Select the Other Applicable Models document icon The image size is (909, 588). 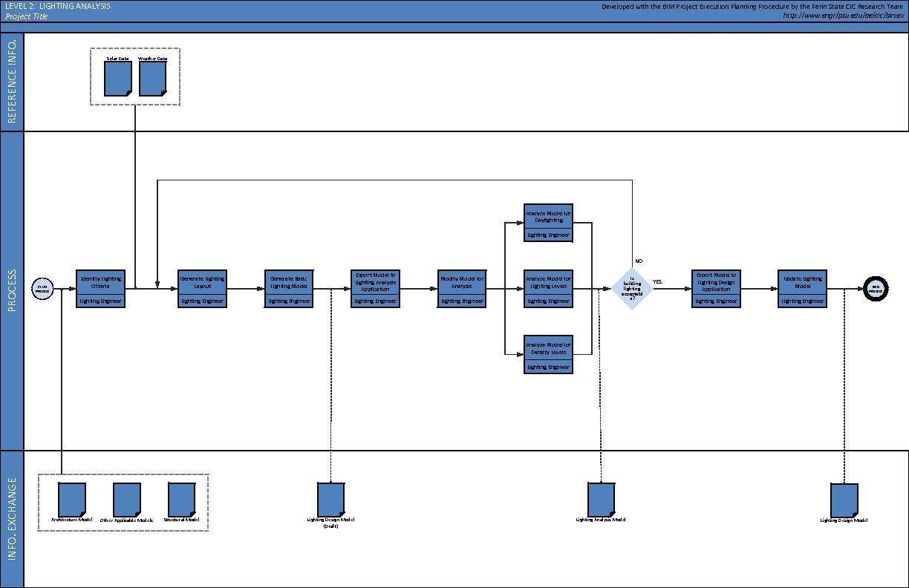126,499
